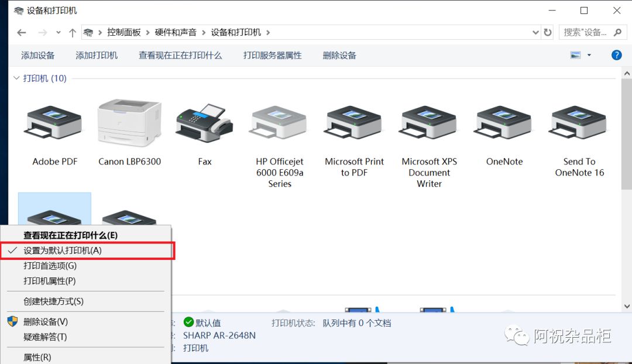632x364 pixels.
Task: Select the Microsoft Print to PDF printer
Action: 354,122
